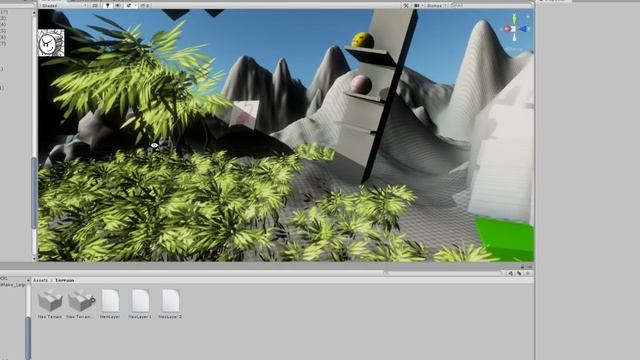This screenshot has height=360, width=640.
Task: Open the search by type filter icon
Action: click(511, 273)
